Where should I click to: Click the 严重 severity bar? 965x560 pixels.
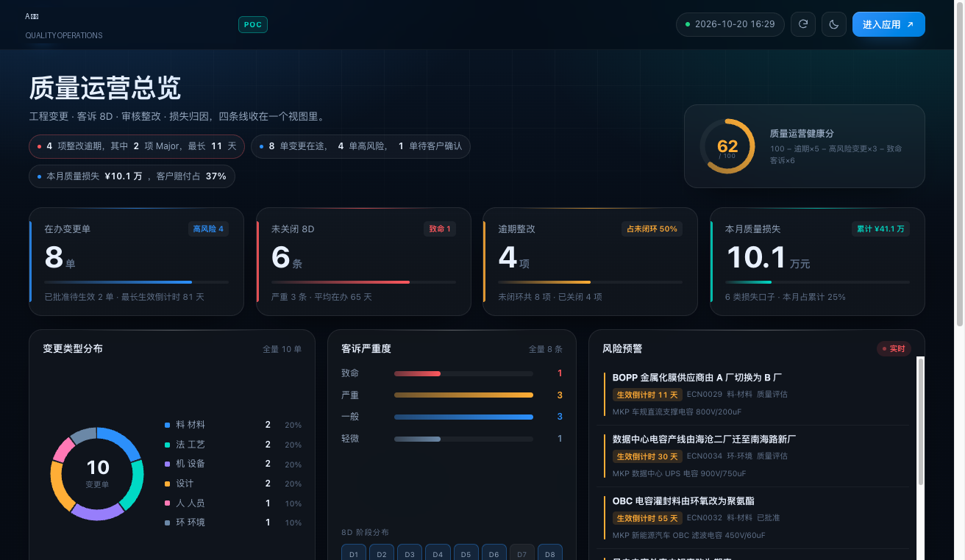463,395
